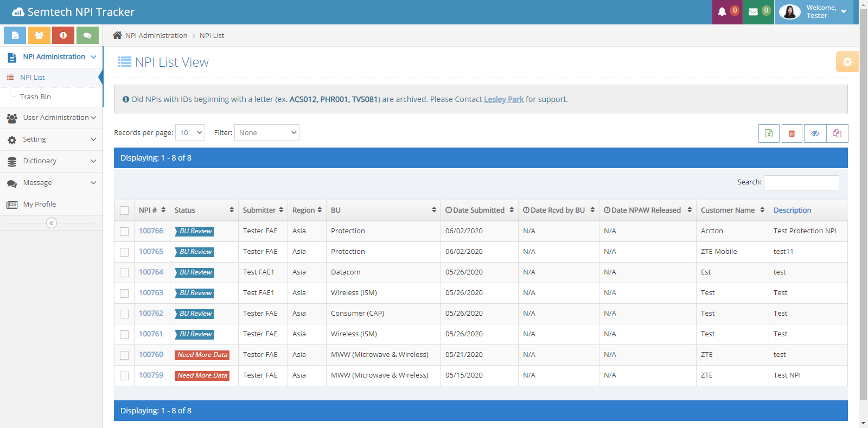Open the orange settings gear button
Image resolution: width=868 pixels, height=428 pixels.
tap(847, 62)
